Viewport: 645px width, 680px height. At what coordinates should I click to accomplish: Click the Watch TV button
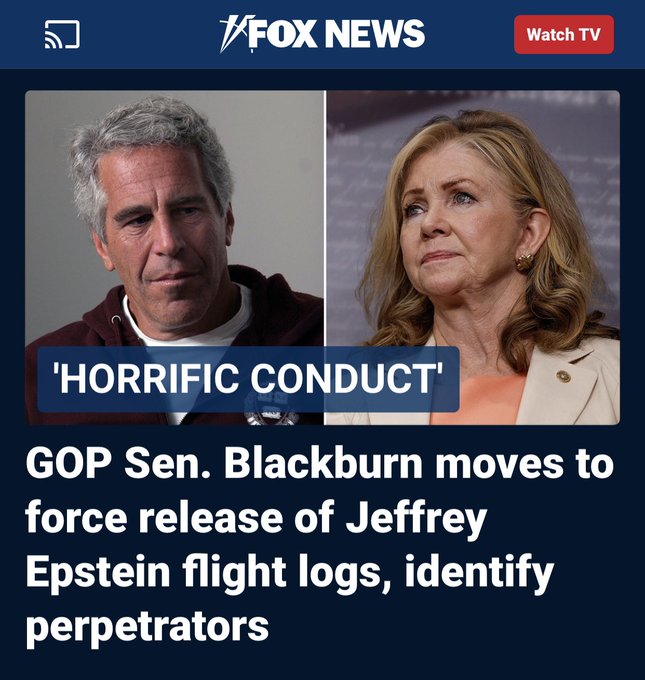point(564,34)
